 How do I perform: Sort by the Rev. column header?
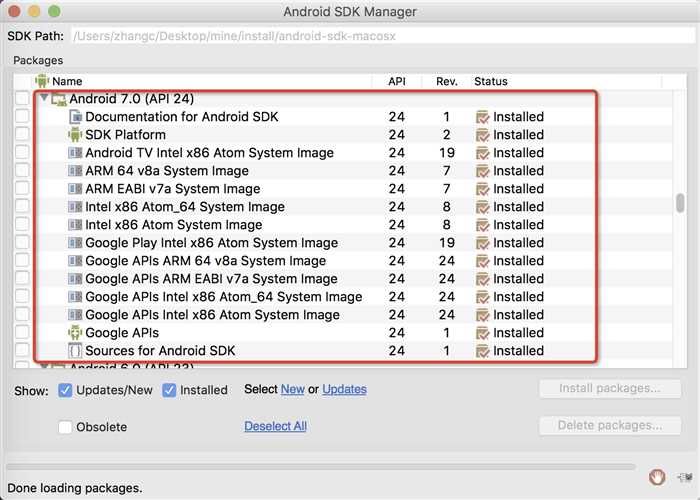447,81
